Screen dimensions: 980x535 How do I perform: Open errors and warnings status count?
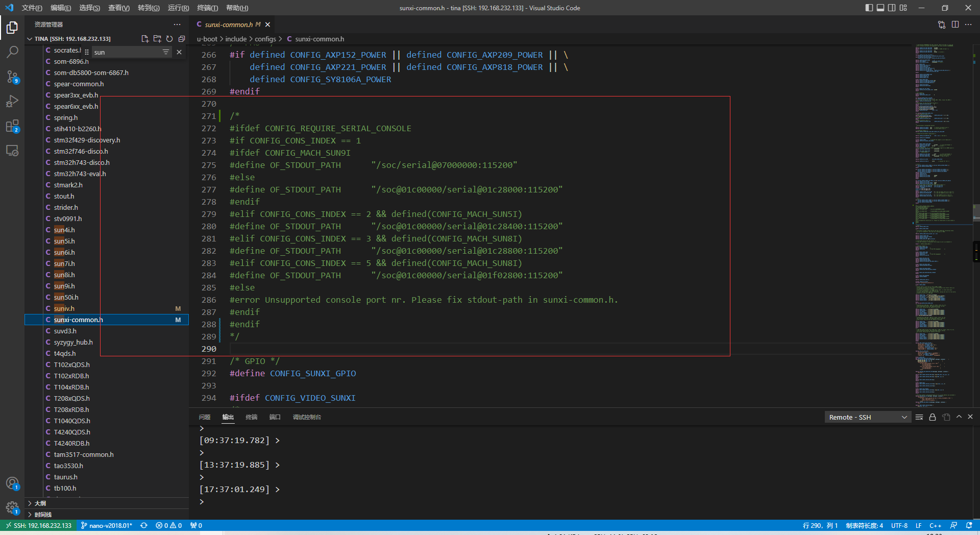click(x=169, y=525)
